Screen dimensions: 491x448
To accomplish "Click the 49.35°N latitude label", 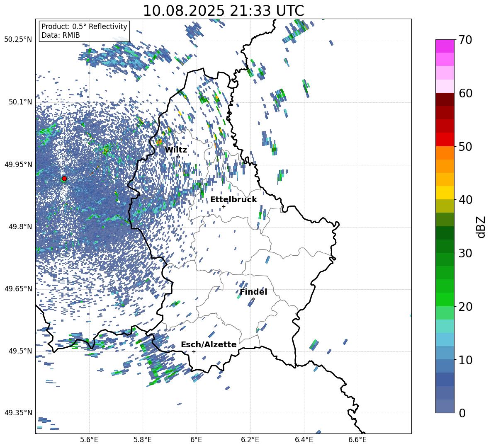I will tap(18, 413).
